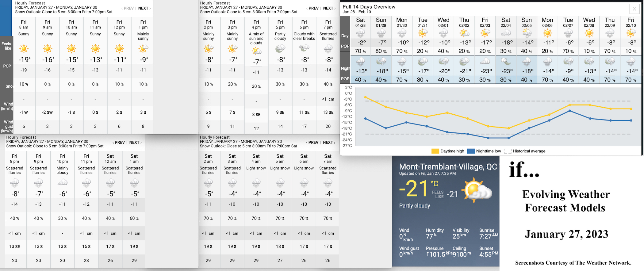
Task: Click Screenshots Courtesy of The Weather Network
Action: 573,263
